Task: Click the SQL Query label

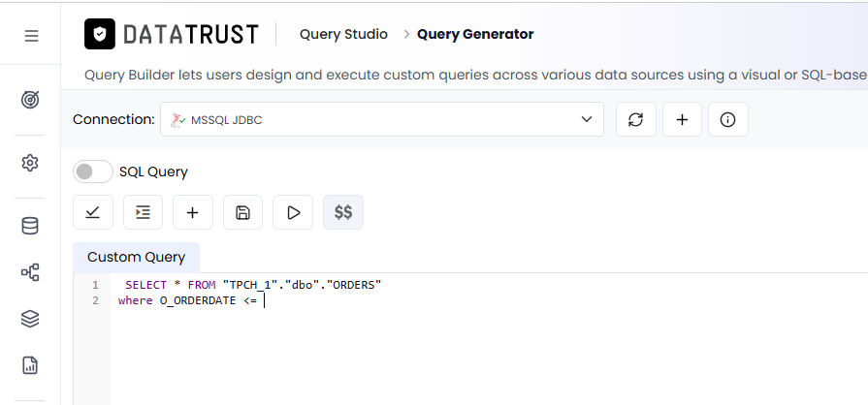Action: coord(153,172)
